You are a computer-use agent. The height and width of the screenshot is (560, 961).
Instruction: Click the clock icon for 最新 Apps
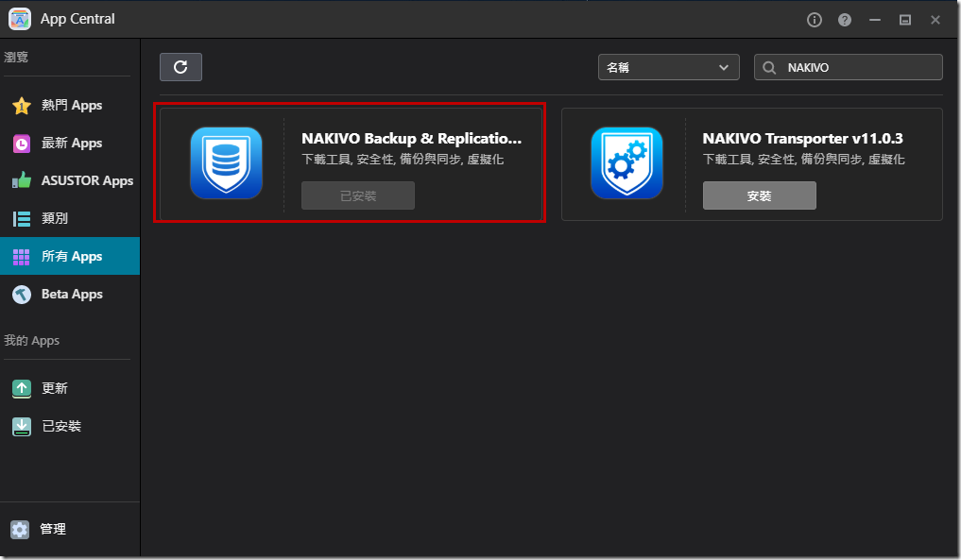pyautogui.click(x=22, y=144)
